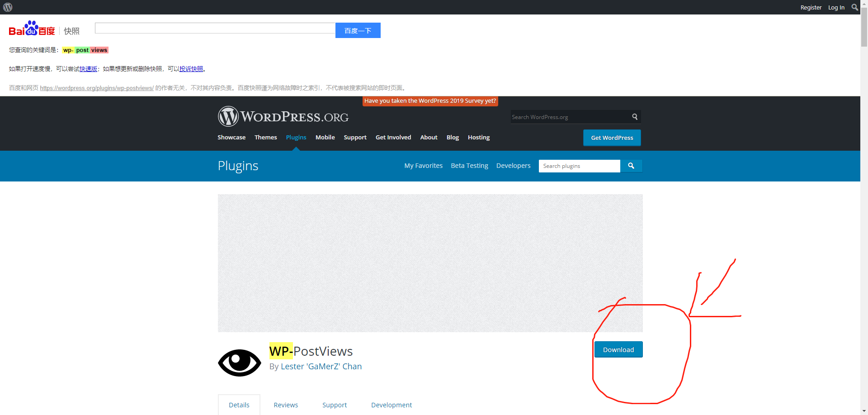Screen dimensions: 868x415
Task: Open the Hosting menu item
Action: 479,137
